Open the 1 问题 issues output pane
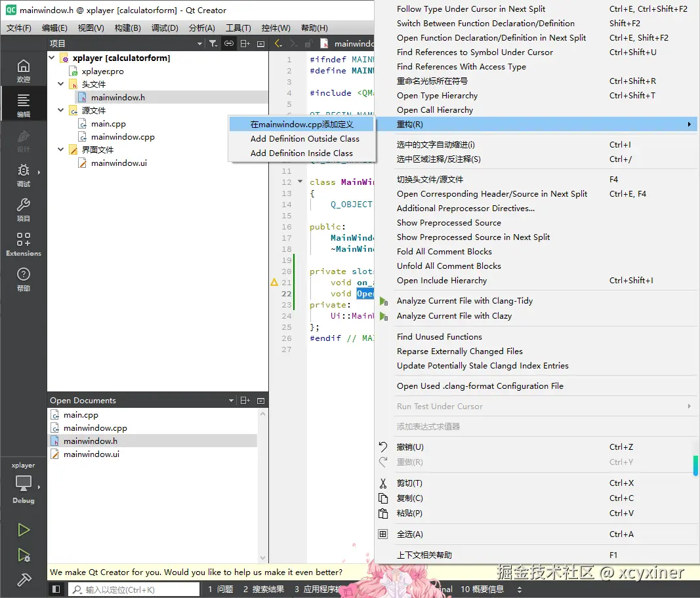 (220, 589)
